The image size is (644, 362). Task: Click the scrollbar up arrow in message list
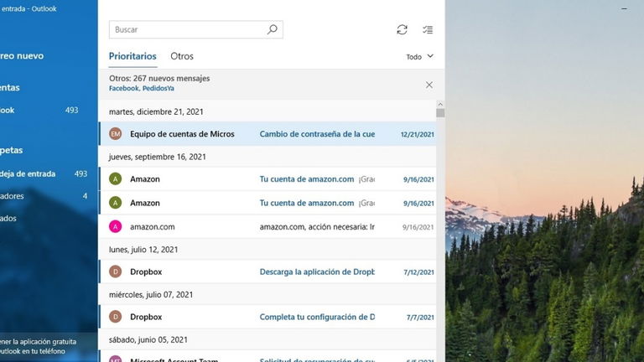tap(440, 104)
